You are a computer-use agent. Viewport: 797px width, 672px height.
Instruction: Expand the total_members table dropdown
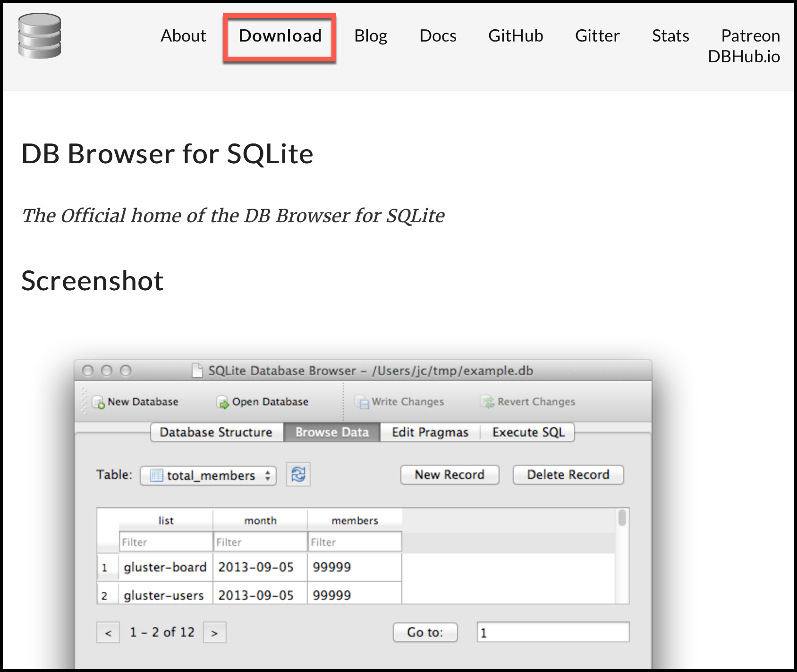208,475
